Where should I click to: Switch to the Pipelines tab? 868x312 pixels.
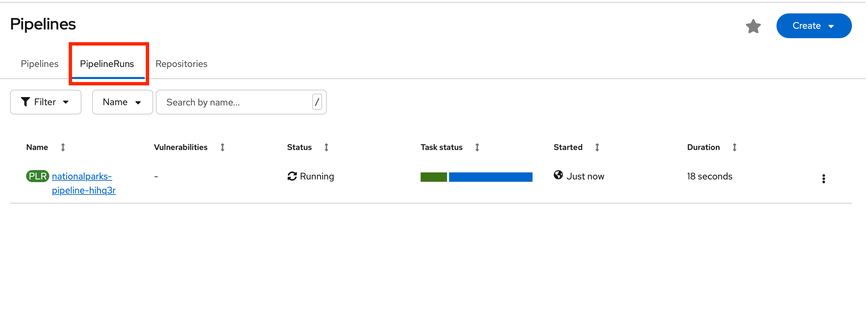[x=40, y=64]
